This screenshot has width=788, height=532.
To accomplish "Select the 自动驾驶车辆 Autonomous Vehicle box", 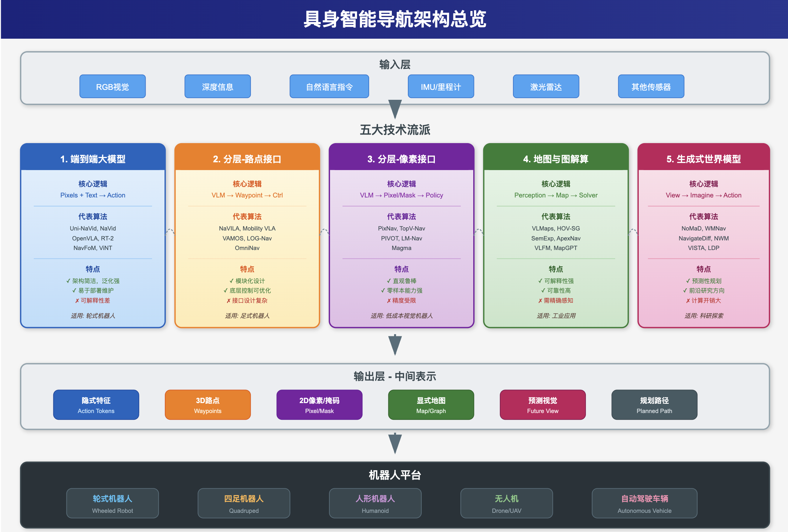I will (644, 503).
